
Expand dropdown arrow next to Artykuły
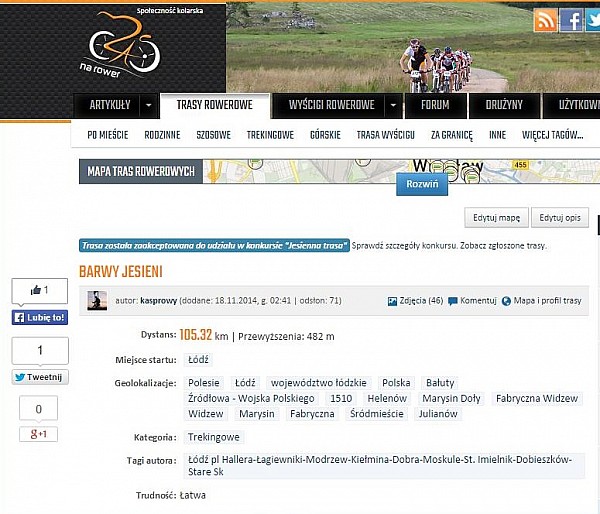148,105
